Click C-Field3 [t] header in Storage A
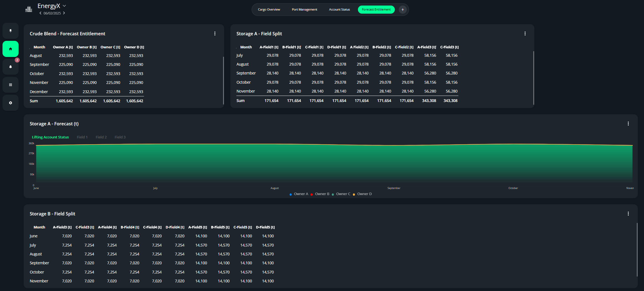This screenshot has width=644, height=291. point(449,47)
